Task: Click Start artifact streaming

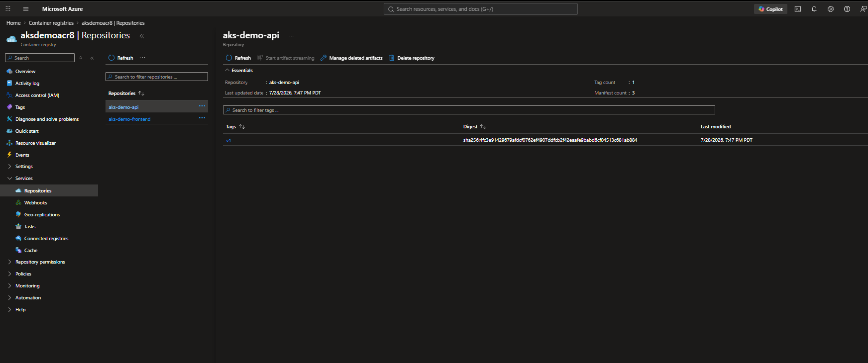Action: pyautogui.click(x=286, y=58)
